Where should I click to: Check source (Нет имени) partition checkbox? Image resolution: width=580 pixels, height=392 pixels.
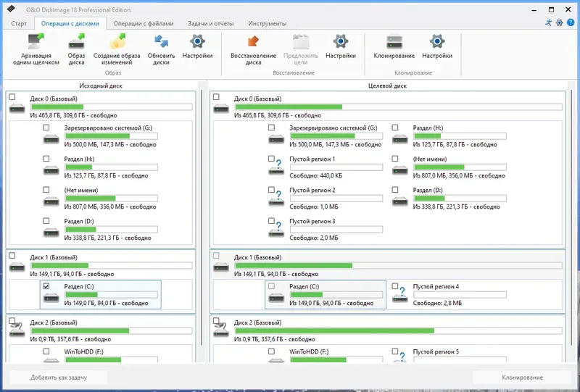pos(46,189)
